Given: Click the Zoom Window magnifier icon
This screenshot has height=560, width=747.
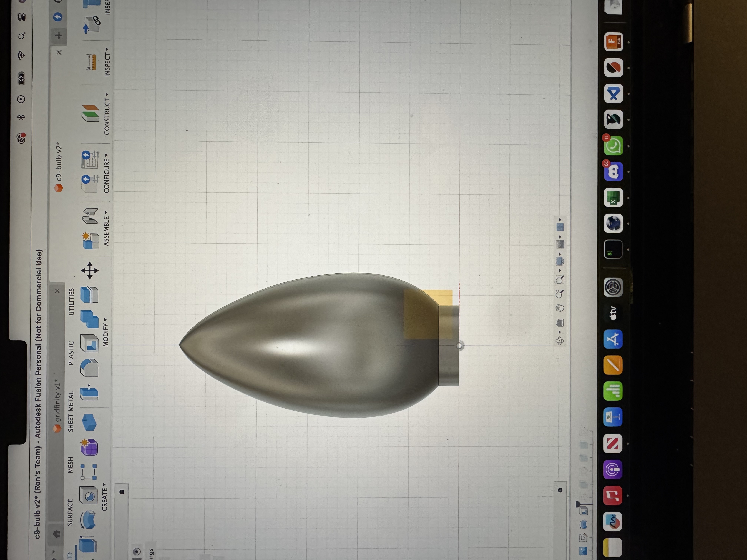Looking at the screenshot, I should (560, 279).
